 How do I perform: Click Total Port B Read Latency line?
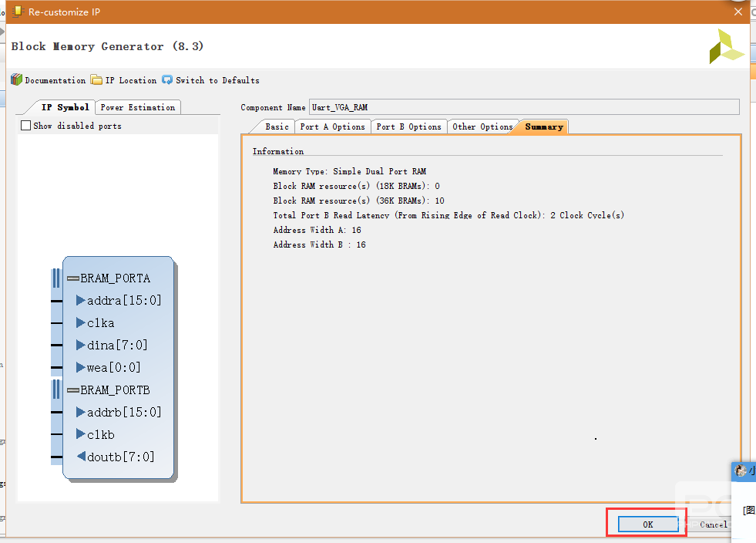(x=449, y=215)
